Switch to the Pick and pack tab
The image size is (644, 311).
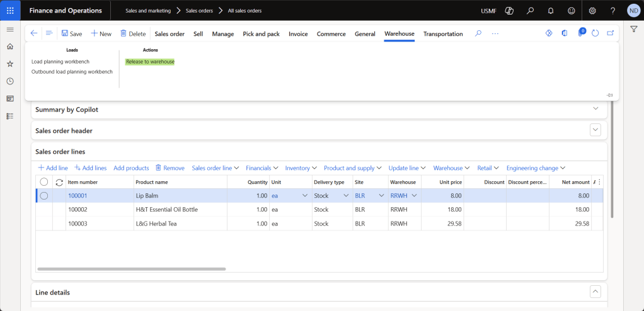(x=261, y=34)
